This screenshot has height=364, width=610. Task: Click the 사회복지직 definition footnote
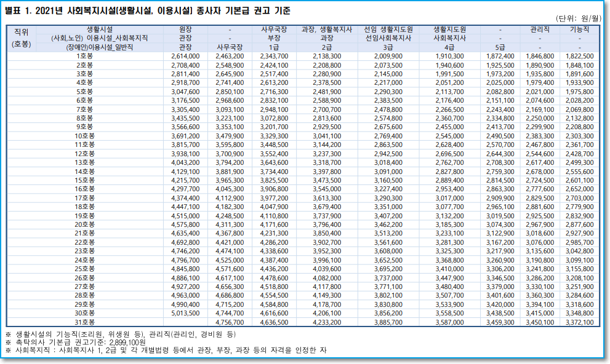point(166,350)
